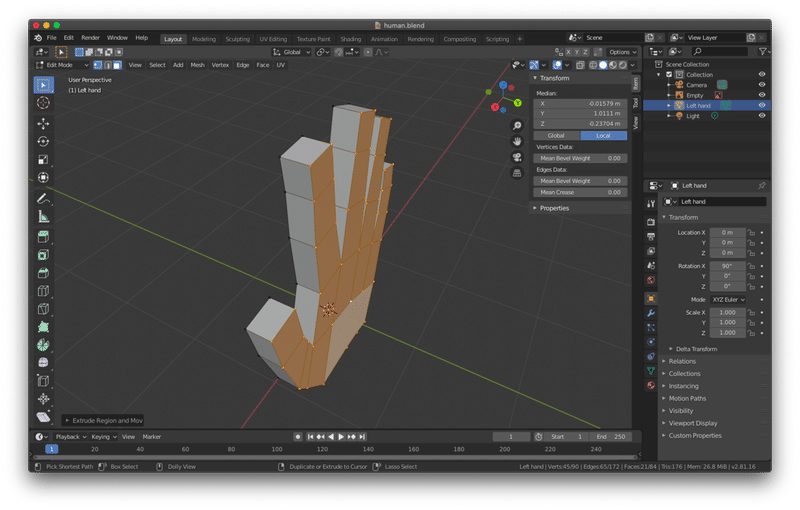Select the Smooth tool

43,363
